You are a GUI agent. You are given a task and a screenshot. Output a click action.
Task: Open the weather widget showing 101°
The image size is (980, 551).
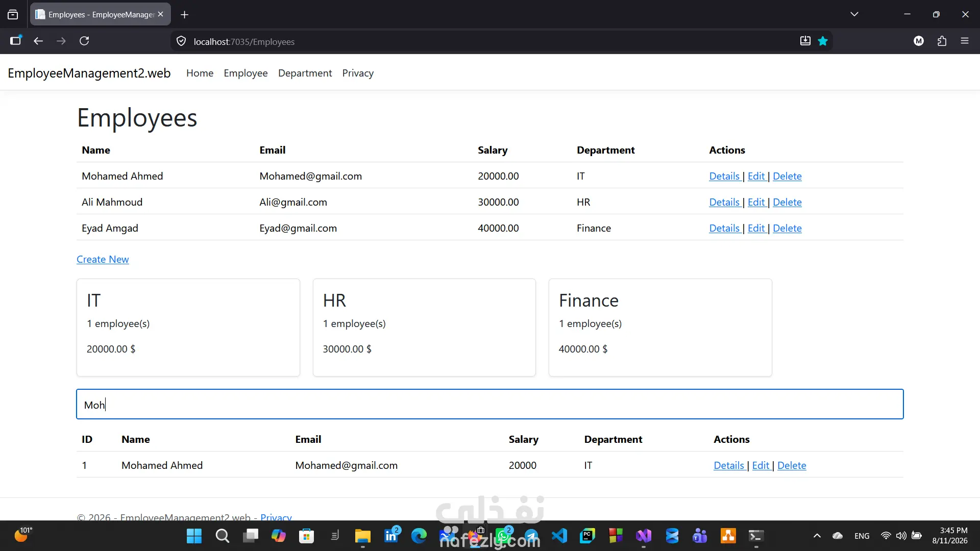(22, 535)
